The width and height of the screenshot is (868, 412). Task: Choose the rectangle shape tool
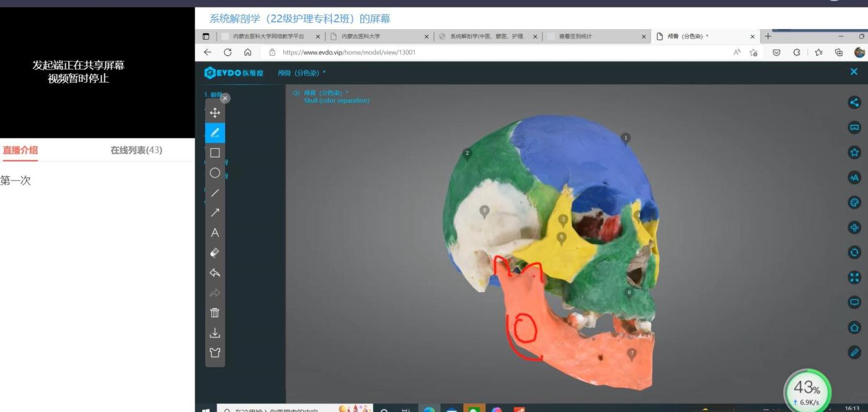point(215,153)
